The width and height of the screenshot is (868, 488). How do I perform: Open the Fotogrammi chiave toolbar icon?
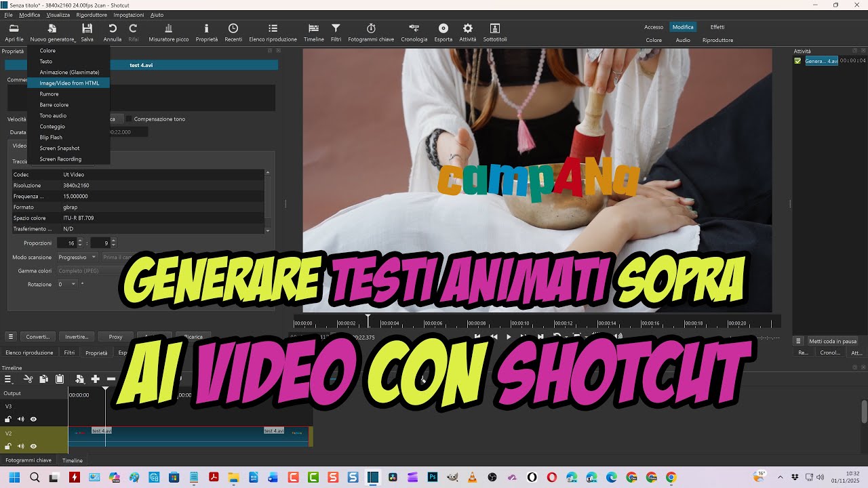click(371, 32)
